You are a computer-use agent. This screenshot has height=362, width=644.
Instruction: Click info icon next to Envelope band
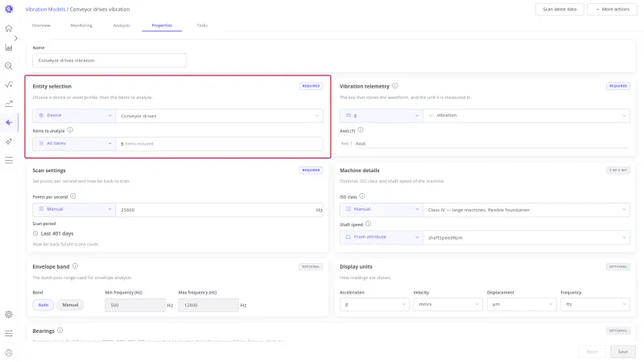tap(75, 266)
